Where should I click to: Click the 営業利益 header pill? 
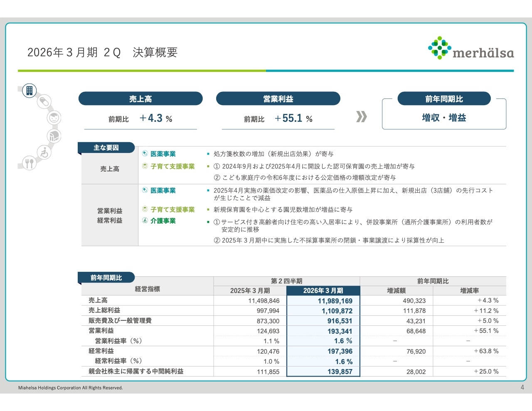tap(278, 99)
